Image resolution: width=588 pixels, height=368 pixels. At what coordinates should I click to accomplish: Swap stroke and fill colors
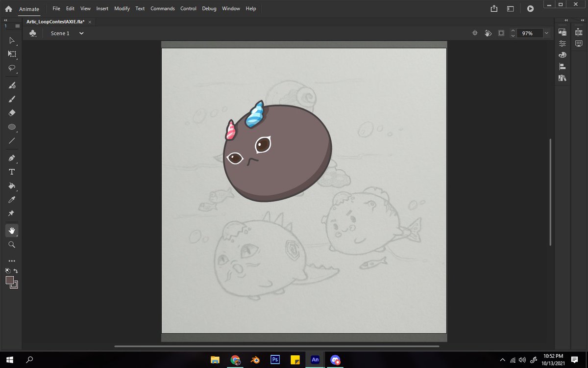(x=16, y=270)
